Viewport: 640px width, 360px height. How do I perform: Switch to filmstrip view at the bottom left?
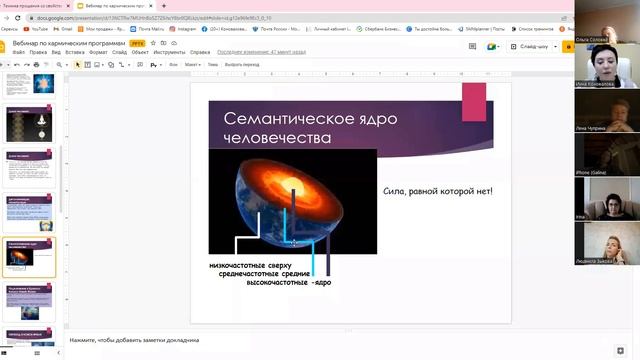[x=4, y=353]
